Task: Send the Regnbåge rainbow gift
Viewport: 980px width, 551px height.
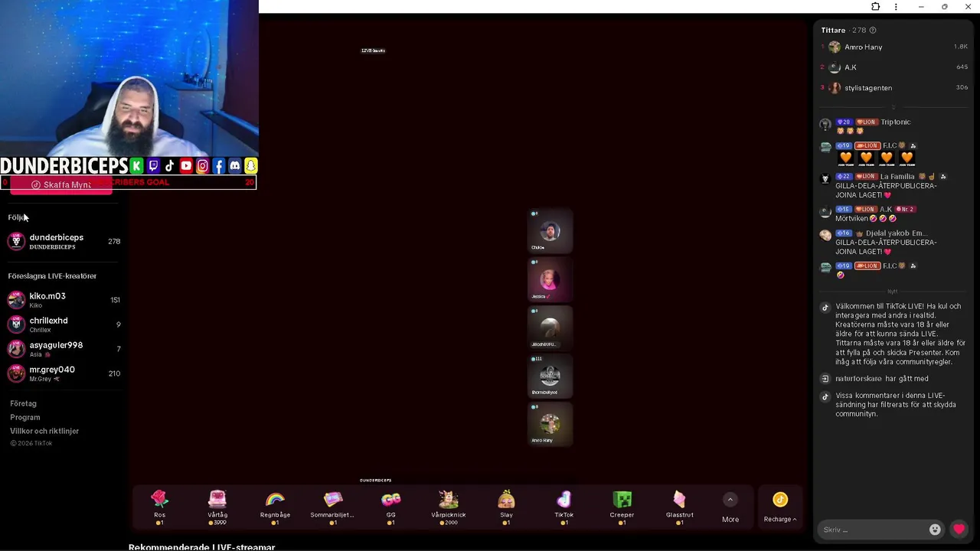Action: [x=275, y=507]
